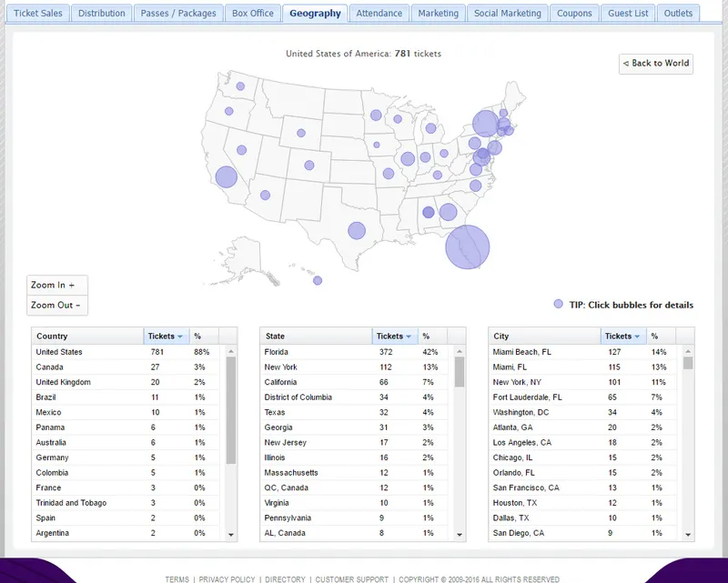
Task: Click the Missouri bubble on the map
Action: tap(389, 174)
